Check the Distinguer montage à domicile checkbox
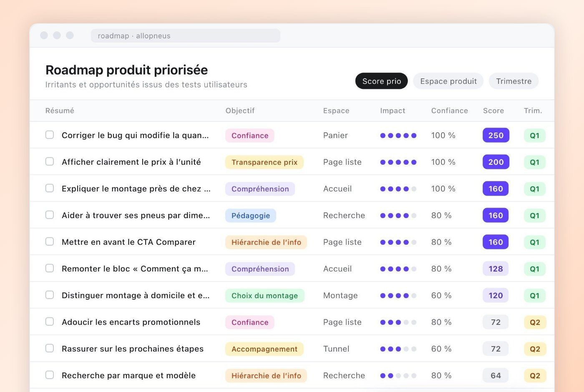The image size is (584, 392). click(50, 295)
